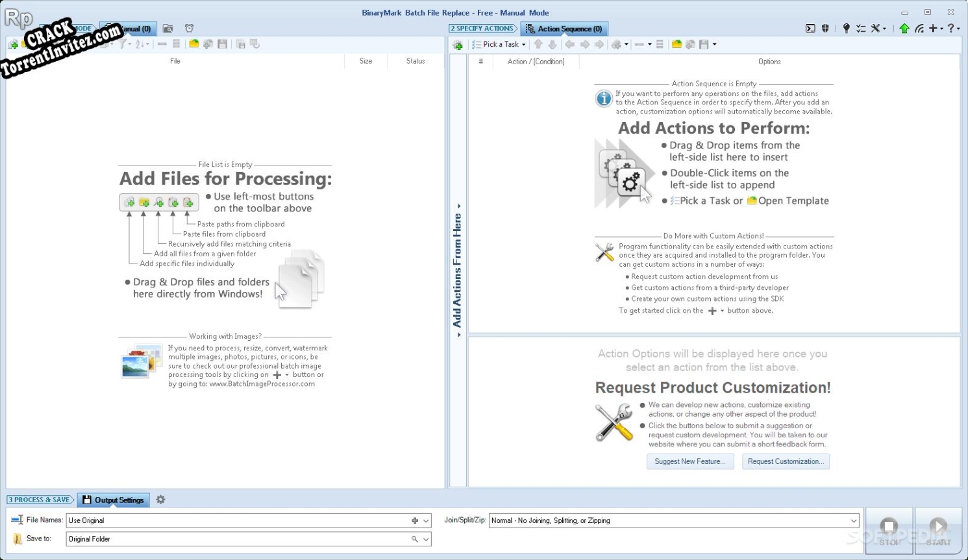This screenshot has width=968, height=560.
Task: Click the 'Open Template' text in the hints
Action: (793, 201)
